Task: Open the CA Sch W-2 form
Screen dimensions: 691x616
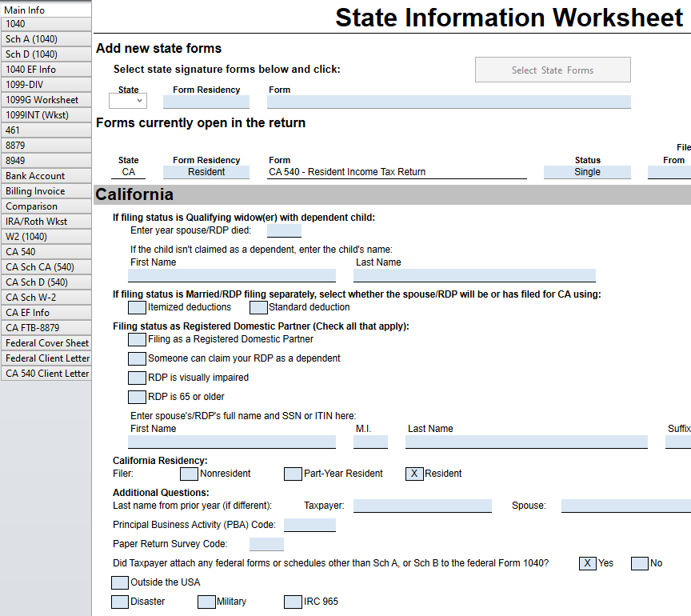Action: (46, 298)
